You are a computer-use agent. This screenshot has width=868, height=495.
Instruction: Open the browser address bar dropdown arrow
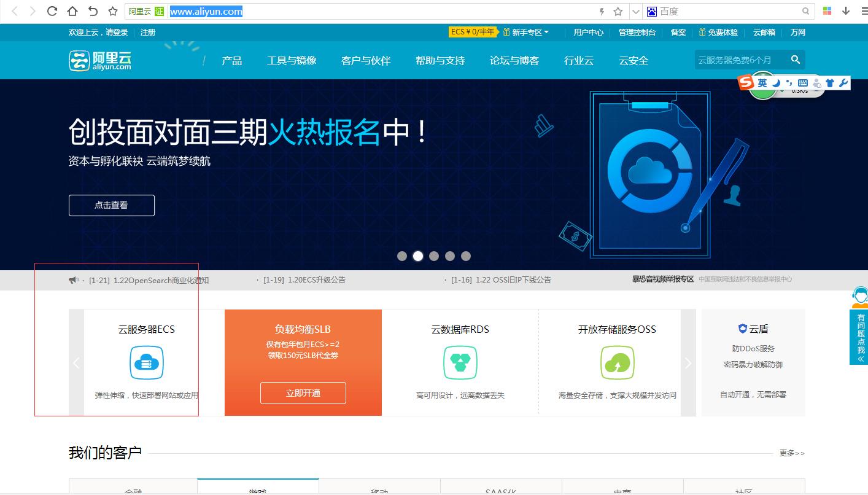pyautogui.click(x=636, y=10)
